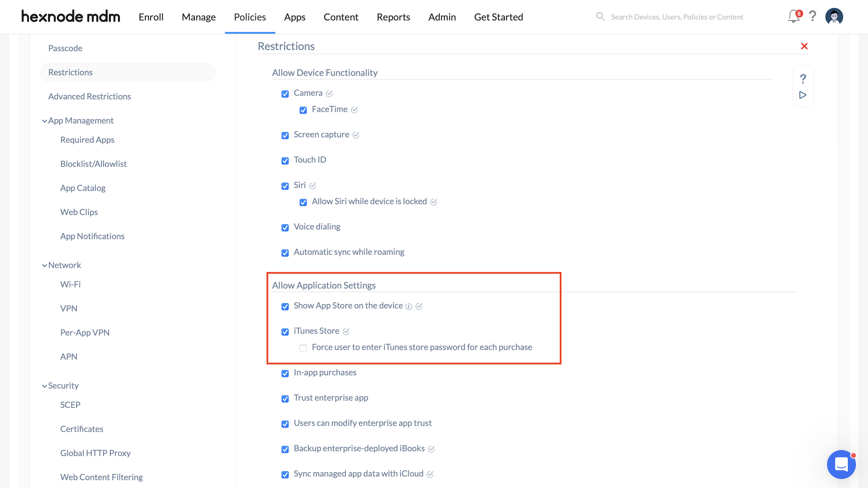
Task: Open the Enroll menu
Action: click(151, 17)
